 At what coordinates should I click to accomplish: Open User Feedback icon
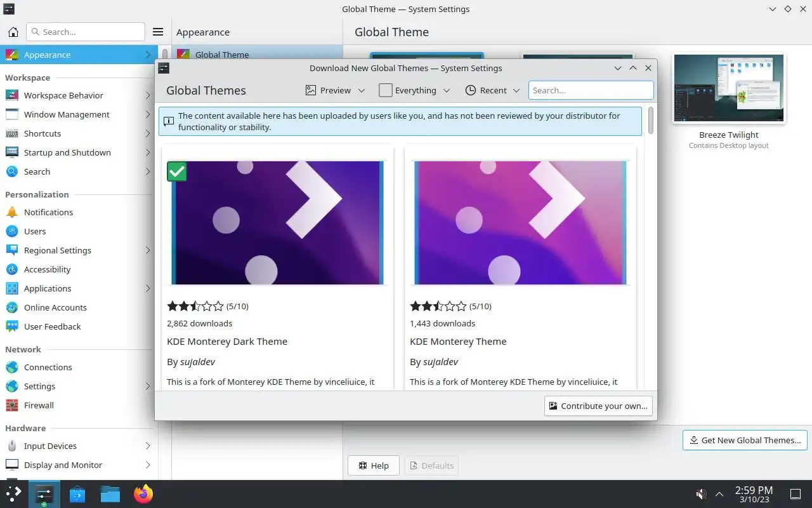[x=12, y=326]
